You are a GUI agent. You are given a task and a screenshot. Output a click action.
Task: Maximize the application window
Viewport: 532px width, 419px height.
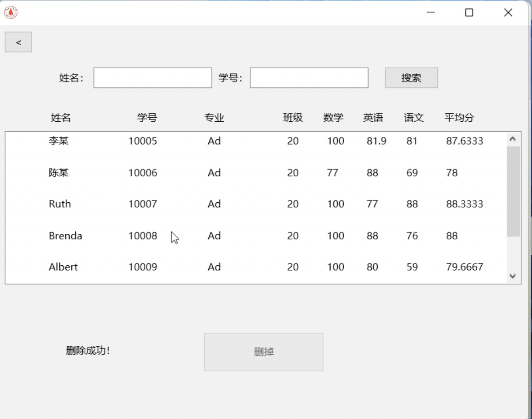[469, 13]
